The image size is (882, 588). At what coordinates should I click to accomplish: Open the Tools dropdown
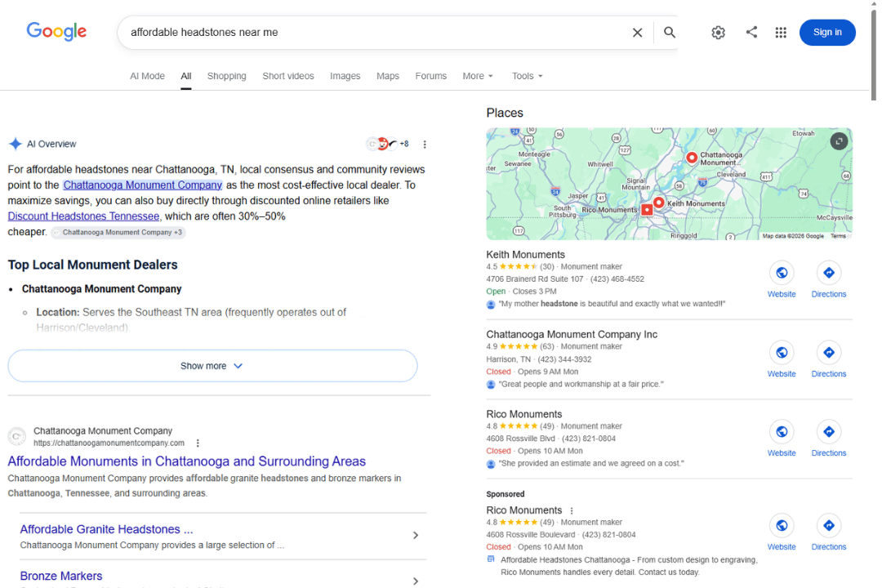(x=527, y=76)
